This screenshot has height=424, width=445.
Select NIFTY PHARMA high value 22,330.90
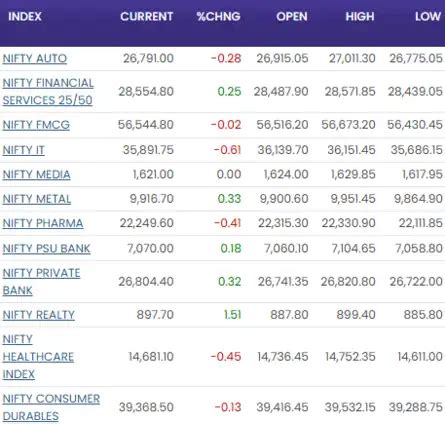point(349,223)
